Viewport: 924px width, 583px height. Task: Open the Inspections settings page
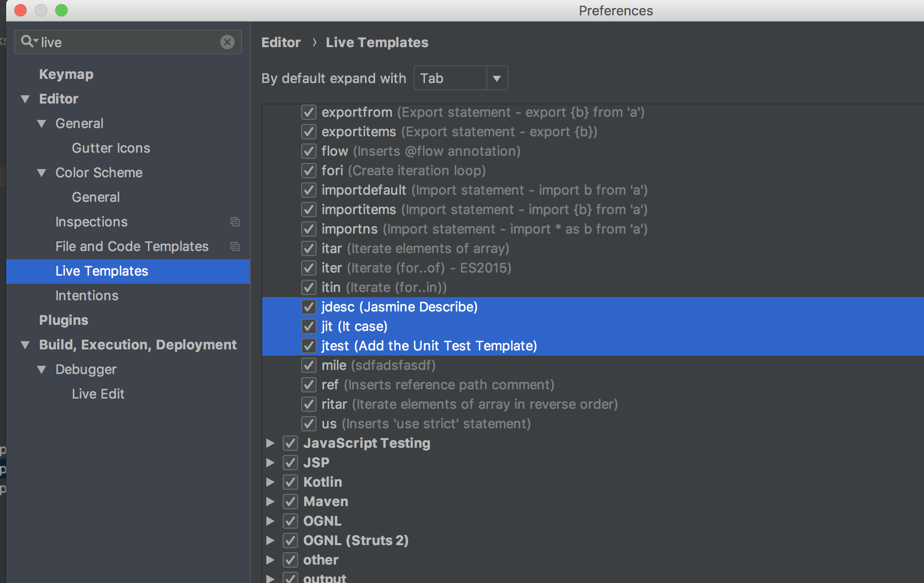[92, 222]
